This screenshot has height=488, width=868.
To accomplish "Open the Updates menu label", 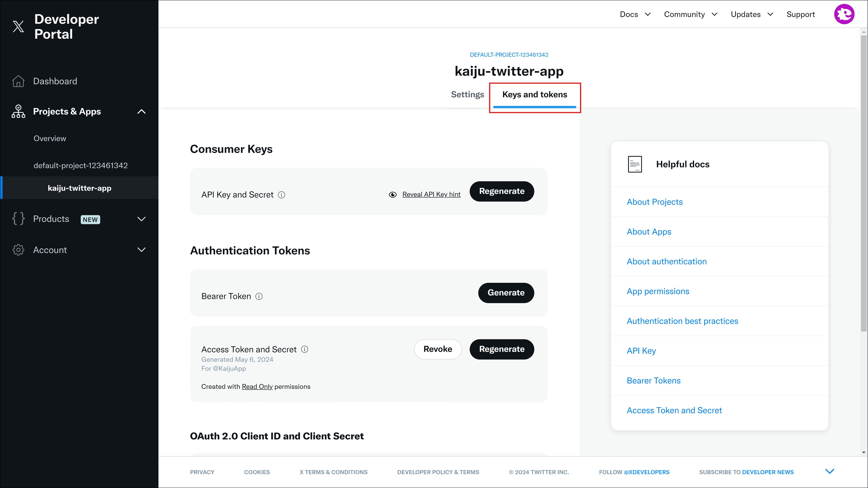I will [746, 14].
